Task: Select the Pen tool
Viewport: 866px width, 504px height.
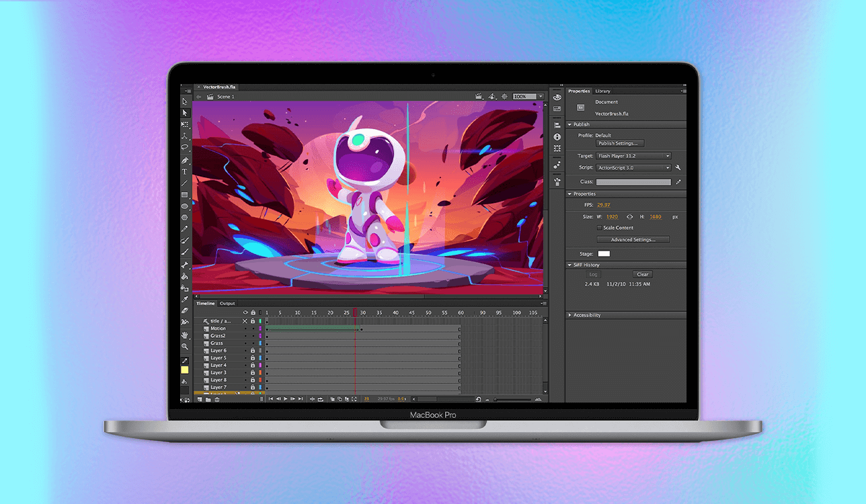Action: coord(185,160)
